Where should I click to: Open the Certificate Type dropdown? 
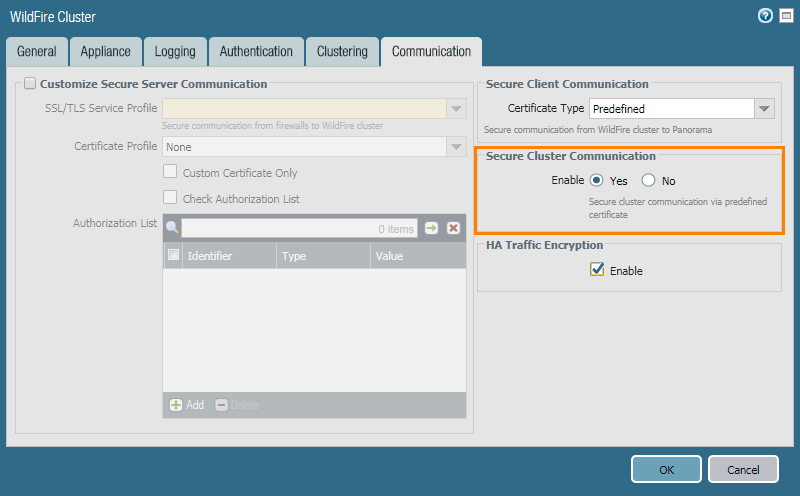(765, 108)
